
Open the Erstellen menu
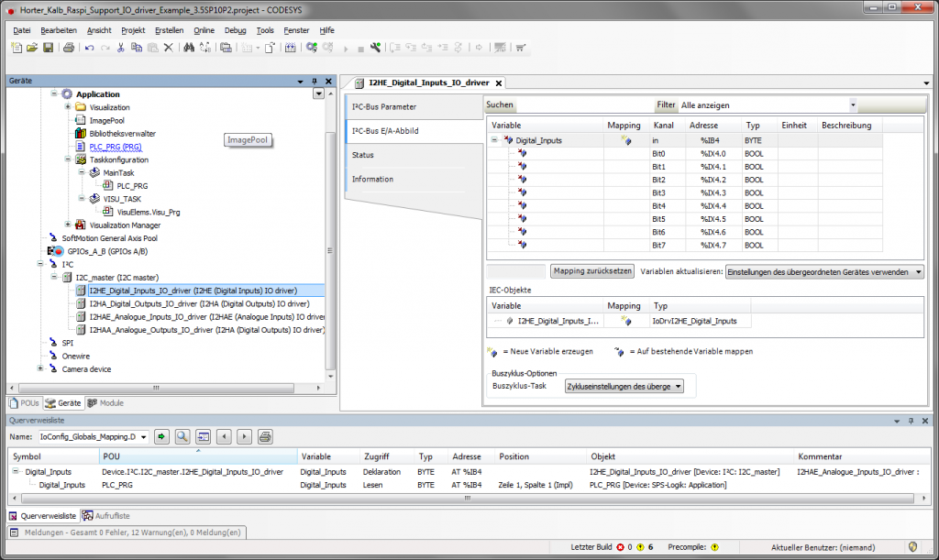(x=169, y=30)
